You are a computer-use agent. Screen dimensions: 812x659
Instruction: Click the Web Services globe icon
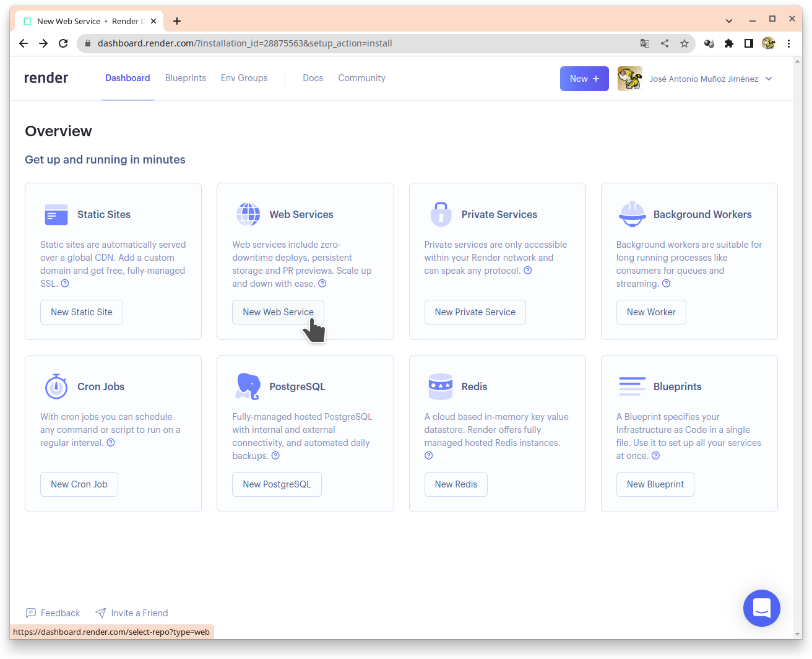pos(248,214)
